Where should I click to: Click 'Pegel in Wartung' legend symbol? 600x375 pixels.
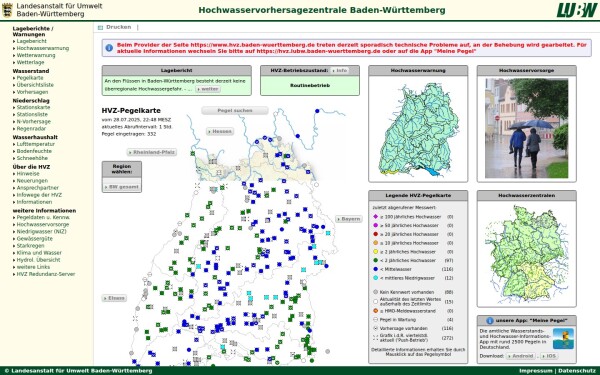(375, 320)
